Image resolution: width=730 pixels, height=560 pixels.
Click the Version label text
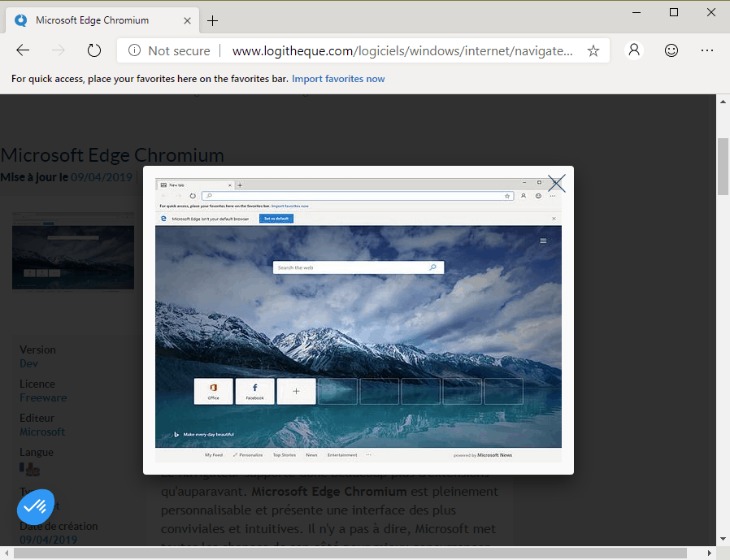point(37,349)
